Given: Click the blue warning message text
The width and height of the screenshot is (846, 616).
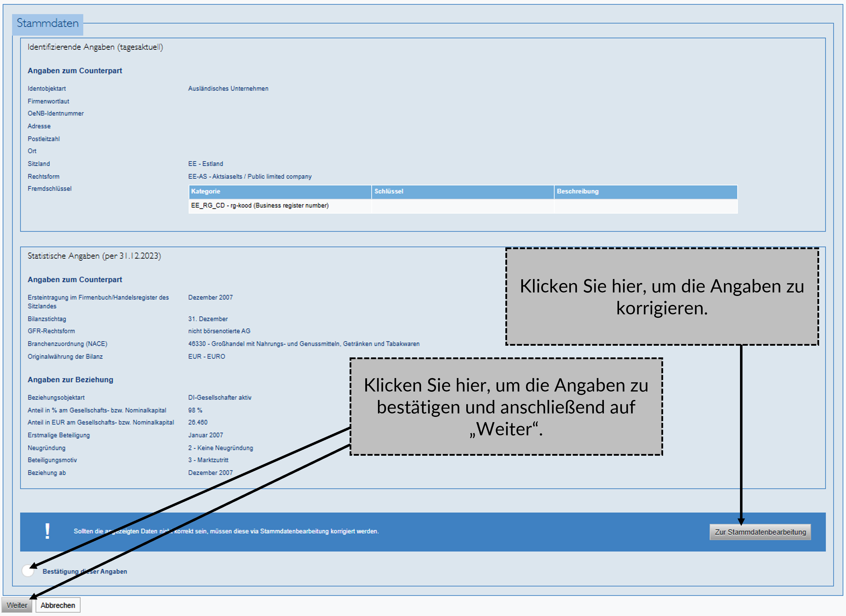Looking at the screenshot, I should click(x=226, y=531).
